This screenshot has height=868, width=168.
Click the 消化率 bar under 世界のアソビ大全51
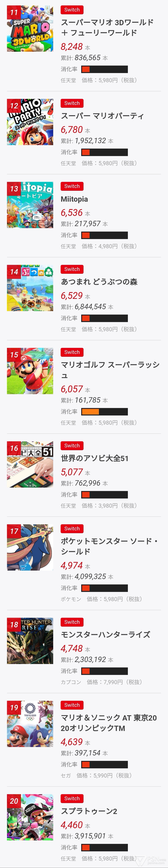(x=104, y=495)
